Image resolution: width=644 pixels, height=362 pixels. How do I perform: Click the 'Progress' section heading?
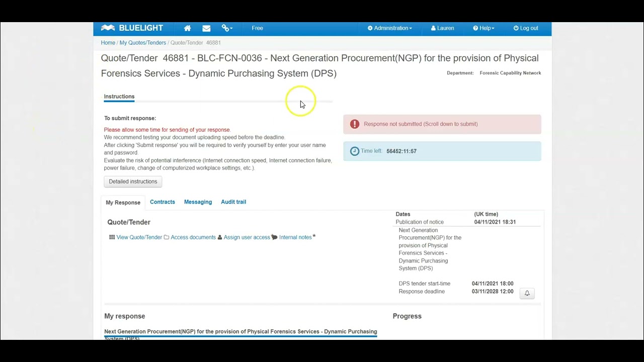[x=407, y=316]
